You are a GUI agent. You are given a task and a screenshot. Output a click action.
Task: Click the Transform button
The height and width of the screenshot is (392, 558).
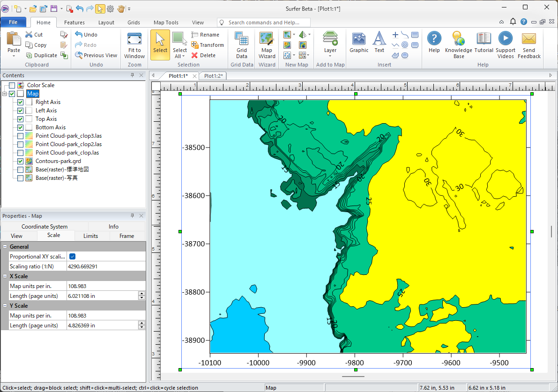[208, 45]
